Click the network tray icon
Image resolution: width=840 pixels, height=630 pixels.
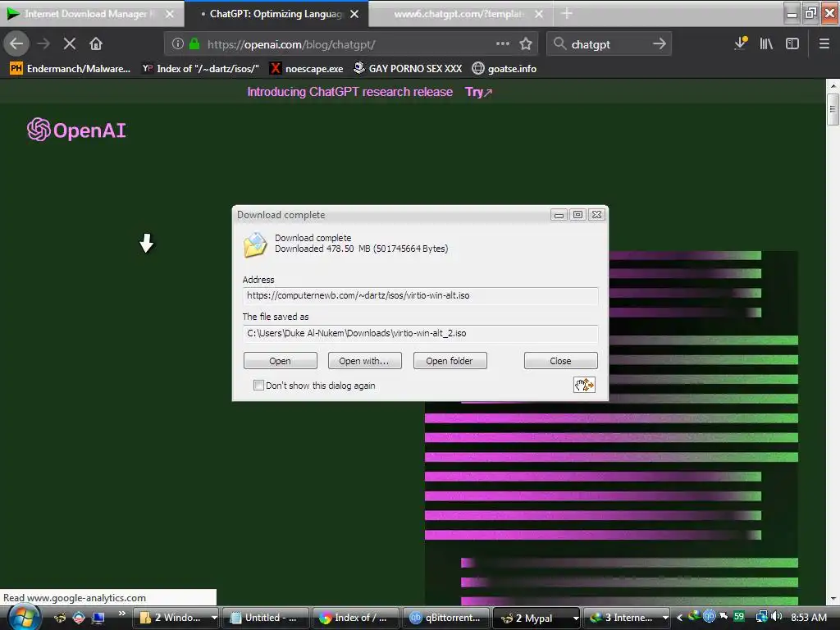pos(761,617)
